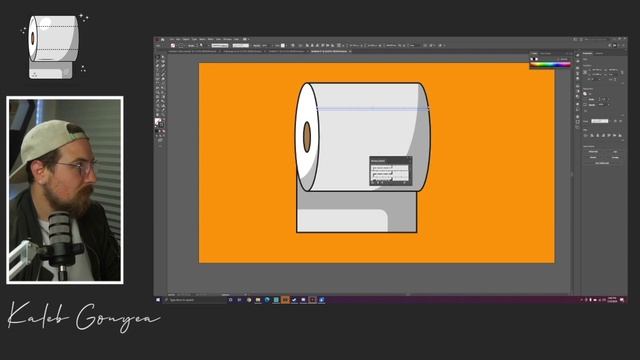Viewport: 640px width, 360px height.
Task: Select the Lasso tool
Action: [163, 62]
